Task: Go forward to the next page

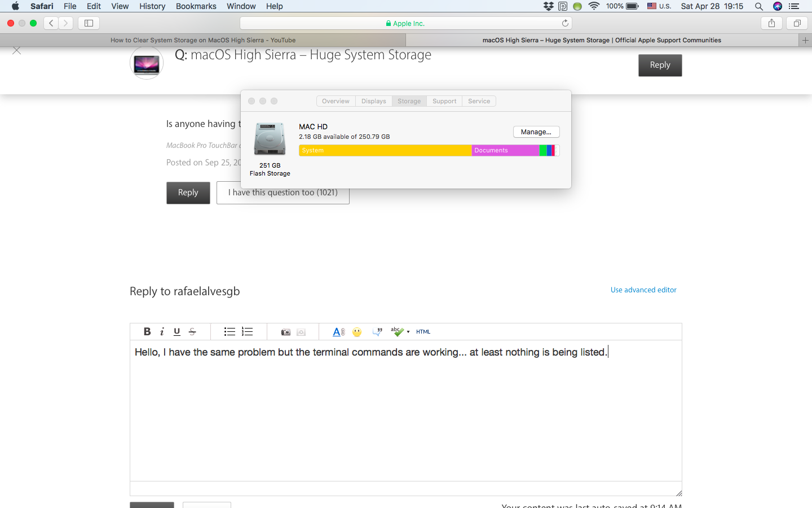Action: tap(66, 23)
